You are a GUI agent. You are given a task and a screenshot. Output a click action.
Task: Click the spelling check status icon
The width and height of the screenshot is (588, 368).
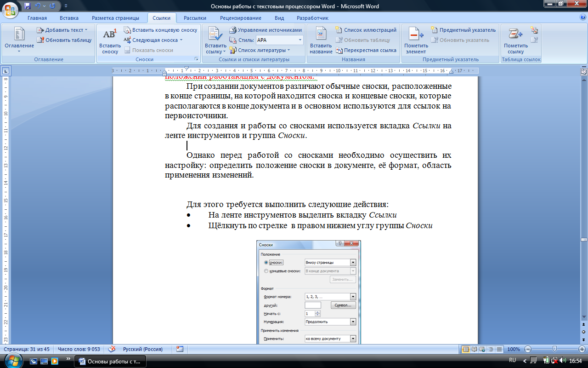point(111,349)
